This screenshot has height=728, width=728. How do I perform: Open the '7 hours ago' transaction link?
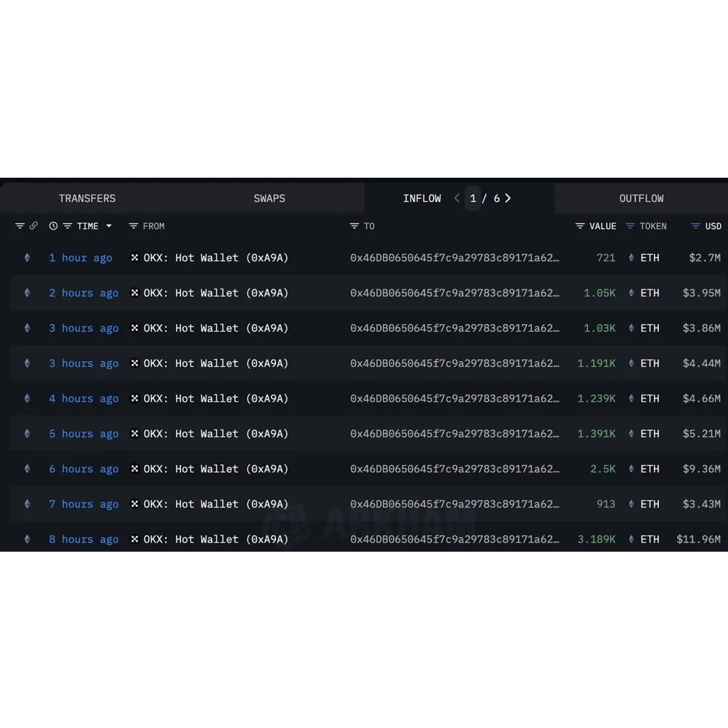coord(84,505)
